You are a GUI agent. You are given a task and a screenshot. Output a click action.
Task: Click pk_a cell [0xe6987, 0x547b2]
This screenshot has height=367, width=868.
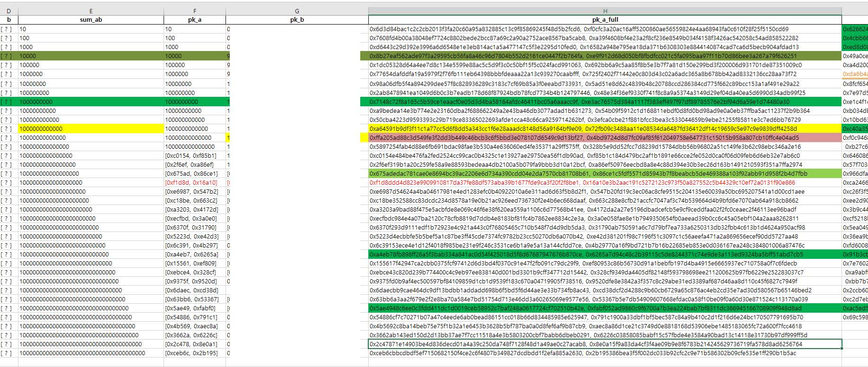(195, 192)
